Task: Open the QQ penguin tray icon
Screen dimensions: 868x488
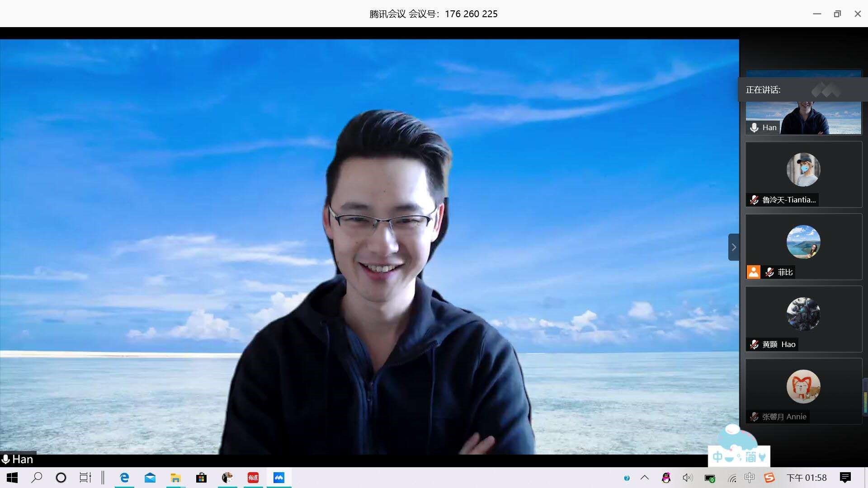Action: pyautogui.click(x=666, y=478)
